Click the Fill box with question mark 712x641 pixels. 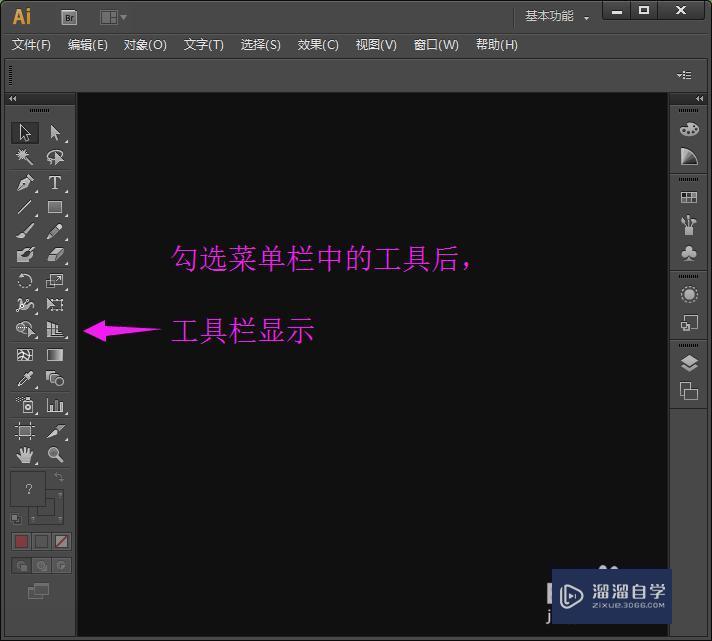[28, 489]
